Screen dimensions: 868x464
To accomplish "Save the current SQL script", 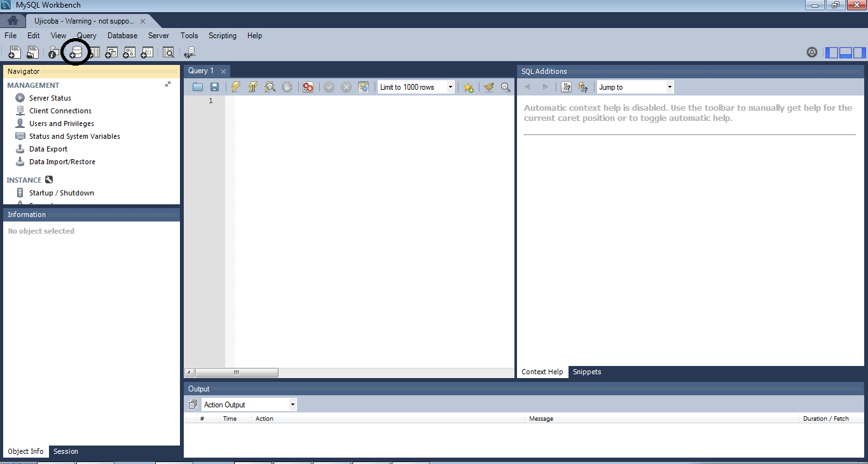I will pyautogui.click(x=215, y=87).
